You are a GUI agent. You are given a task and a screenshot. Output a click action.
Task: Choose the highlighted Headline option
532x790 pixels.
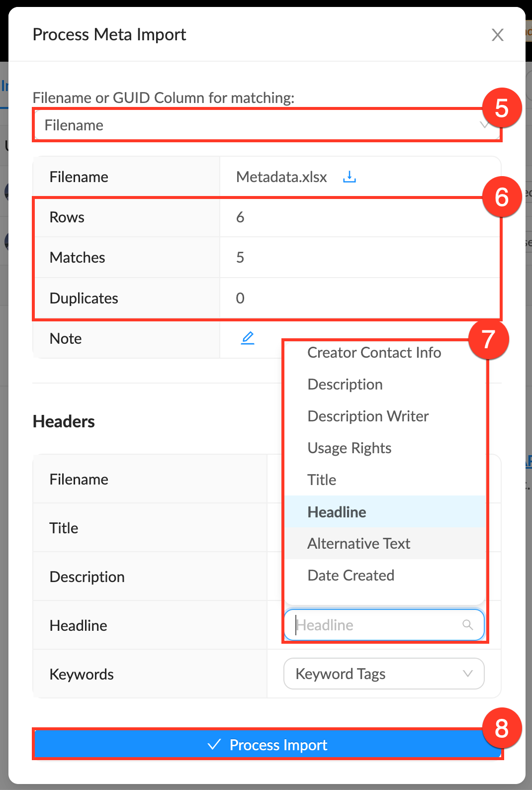pyautogui.click(x=337, y=512)
